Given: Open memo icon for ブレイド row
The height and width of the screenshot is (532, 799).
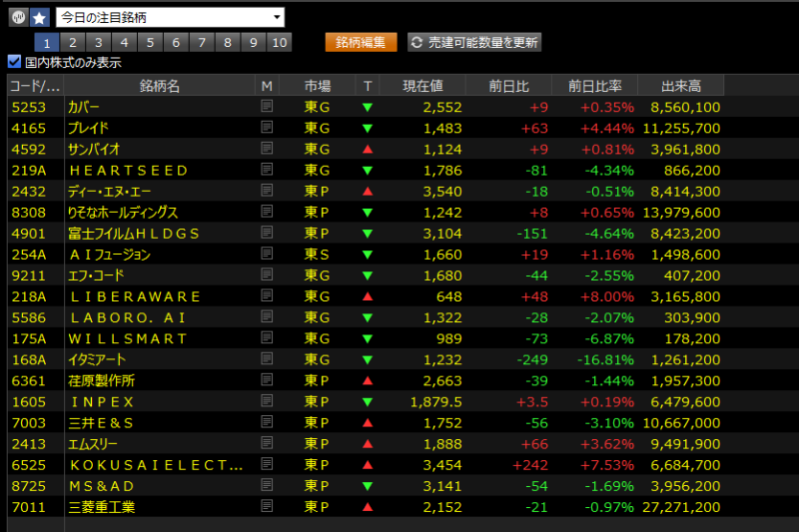Looking at the screenshot, I should (267, 127).
